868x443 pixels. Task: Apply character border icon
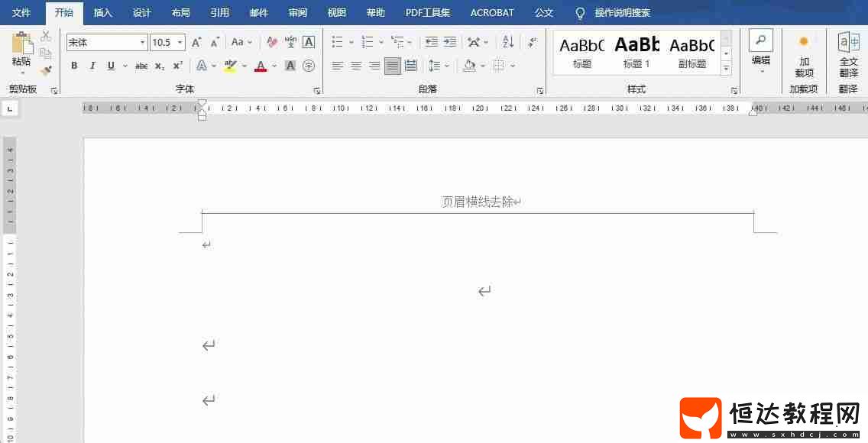309,42
